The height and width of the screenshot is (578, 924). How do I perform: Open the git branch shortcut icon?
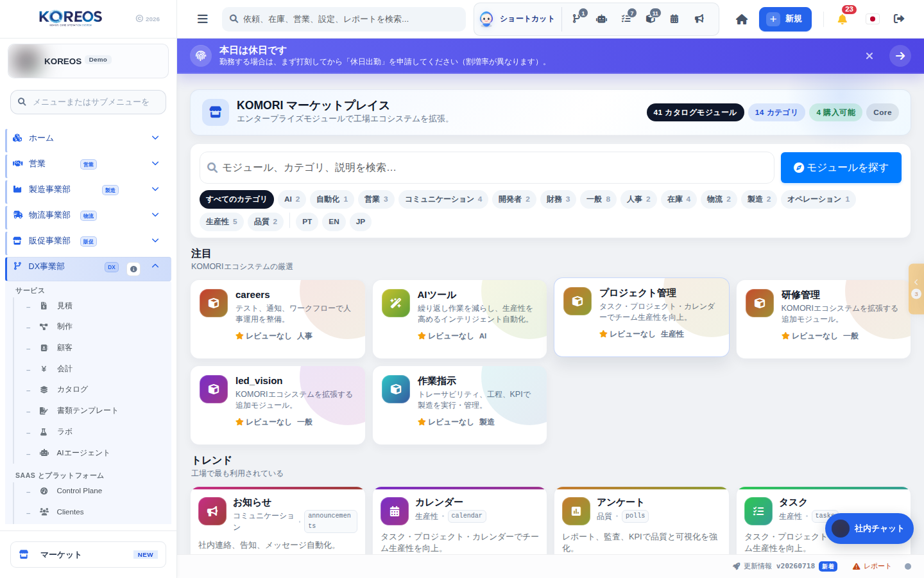point(577,19)
